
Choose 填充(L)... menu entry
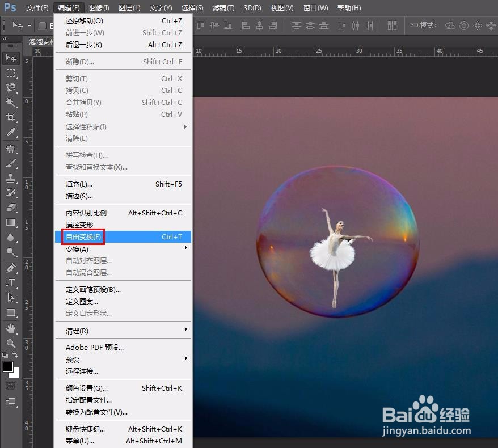[123, 184]
